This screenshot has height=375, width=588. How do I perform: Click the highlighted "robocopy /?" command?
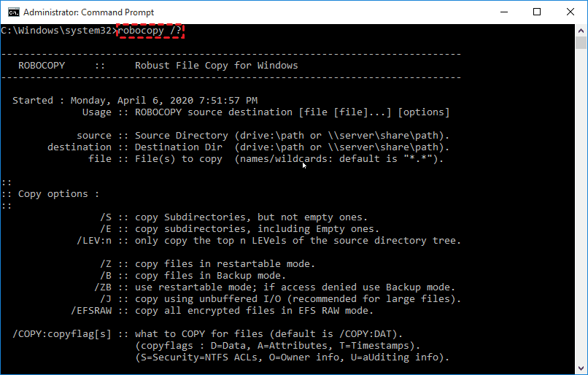[150, 31]
